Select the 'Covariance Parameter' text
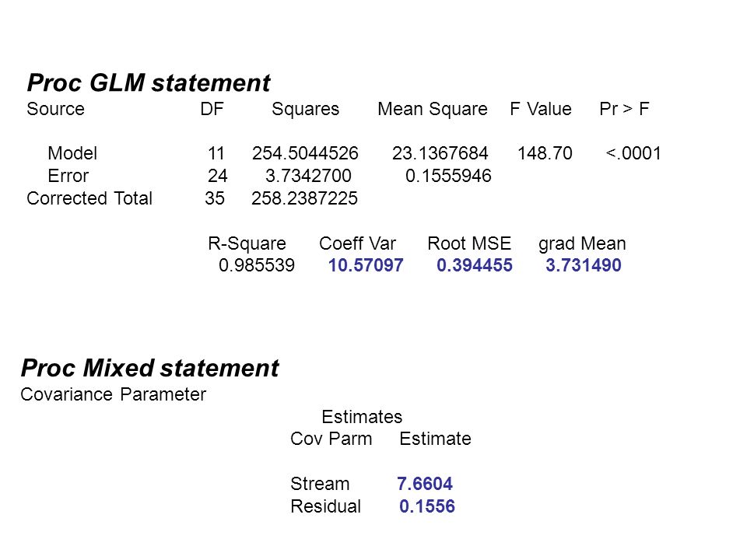Image resolution: width=747 pixels, height=560 pixels. pos(114,394)
